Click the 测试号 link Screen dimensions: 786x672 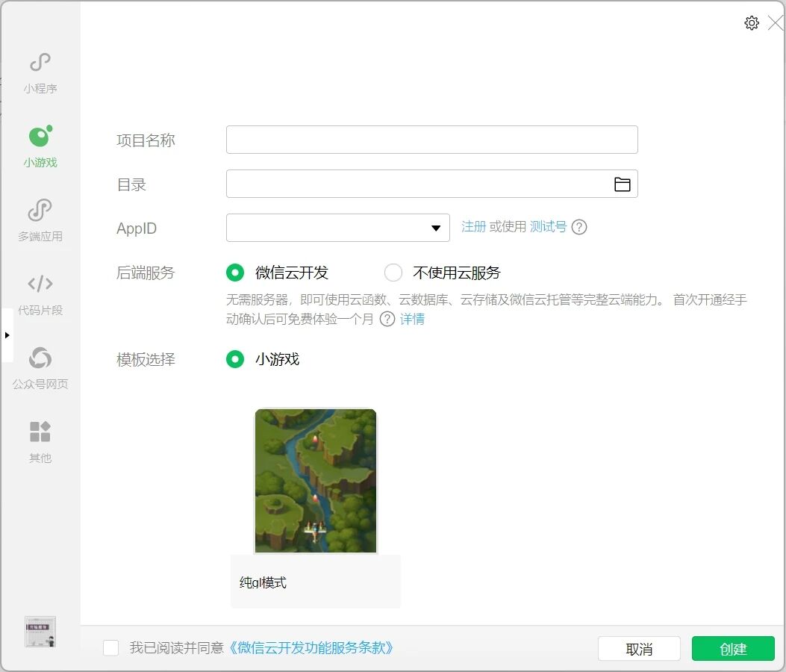pyautogui.click(x=548, y=227)
